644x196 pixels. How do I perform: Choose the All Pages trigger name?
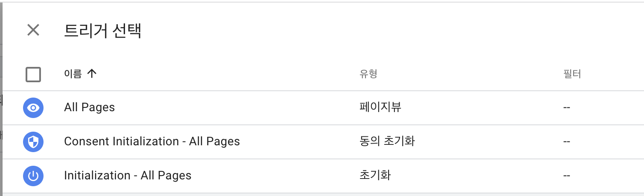[x=90, y=107]
